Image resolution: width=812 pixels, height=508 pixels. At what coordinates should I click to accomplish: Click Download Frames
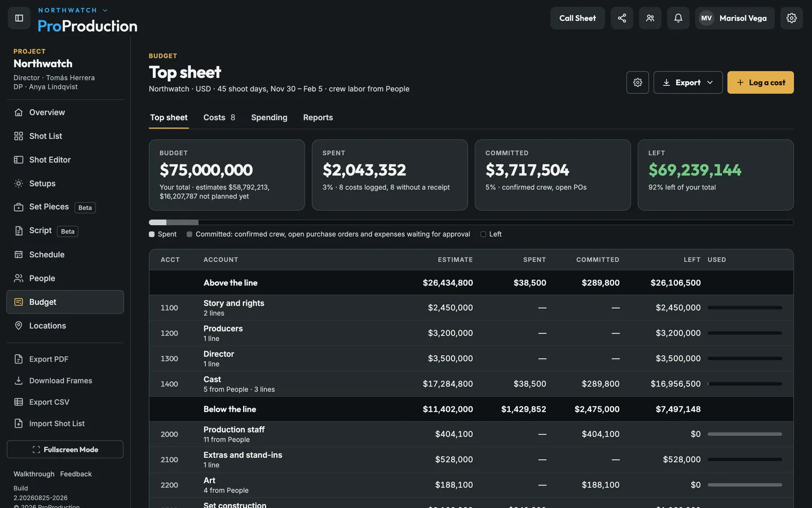point(65,380)
